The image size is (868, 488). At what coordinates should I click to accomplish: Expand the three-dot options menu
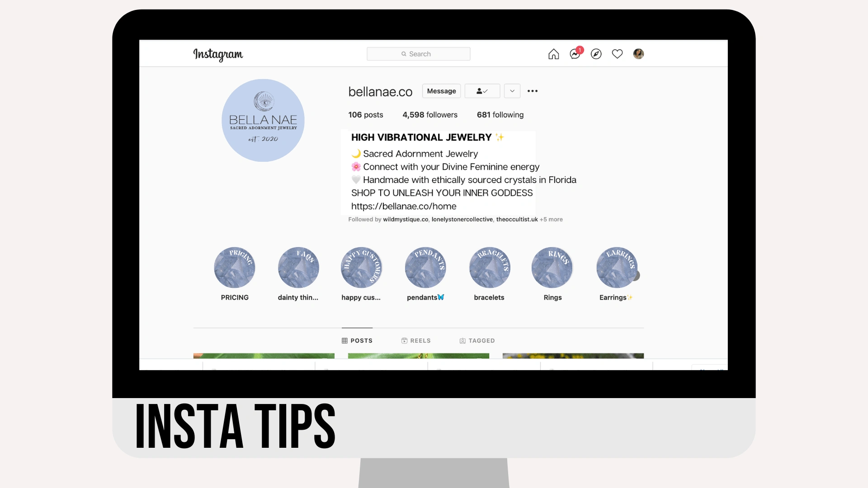tap(533, 90)
